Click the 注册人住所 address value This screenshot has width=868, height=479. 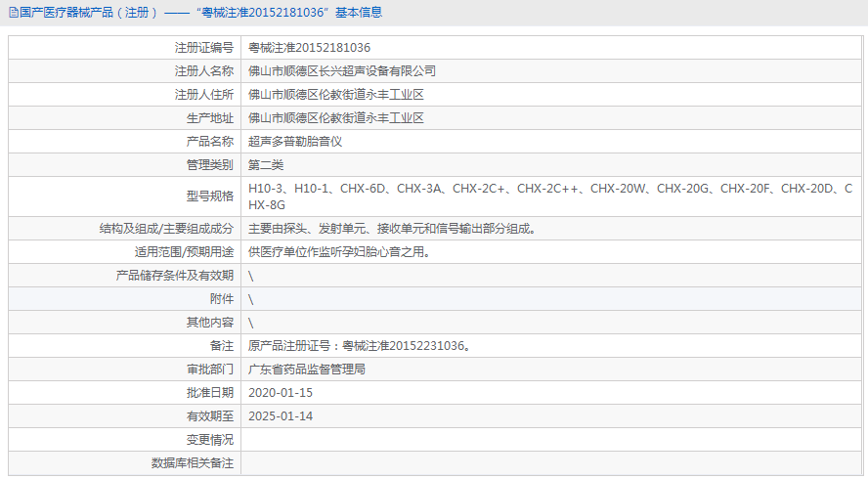tap(336, 95)
